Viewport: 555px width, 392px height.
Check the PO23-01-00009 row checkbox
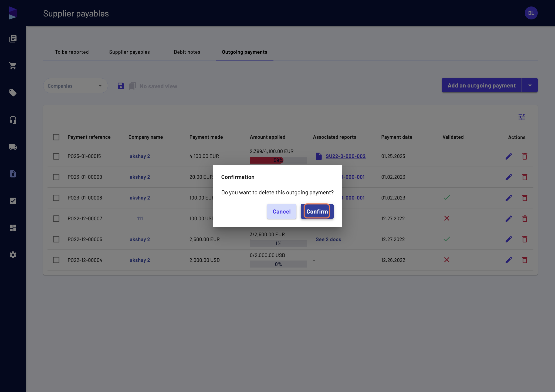(x=56, y=177)
